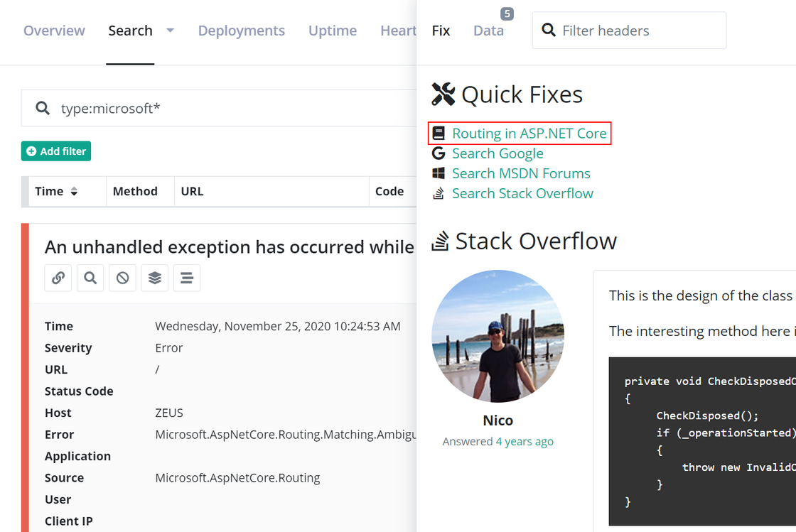Image resolution: width=796 pixels, height=532 pixels.
Task: Click the layers stack icon button
Action: [x=155, y=278]
